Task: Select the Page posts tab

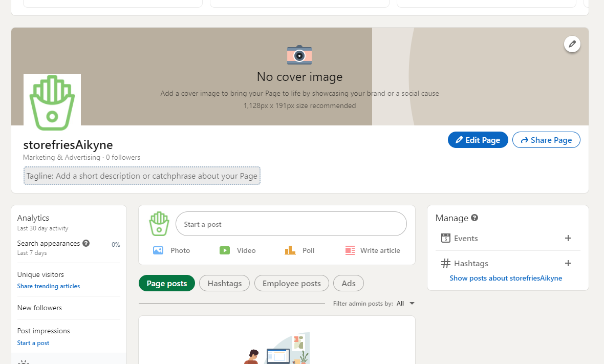Action: coord(167,283)
